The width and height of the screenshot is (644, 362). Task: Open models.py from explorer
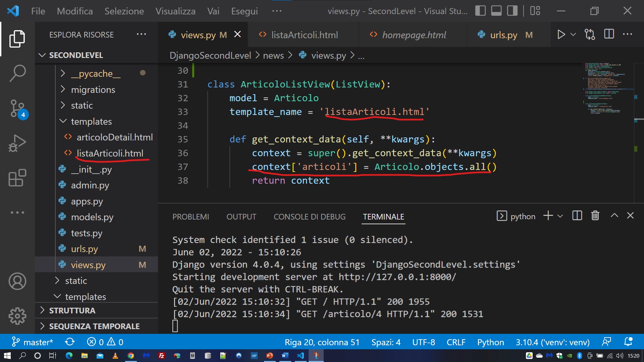click(97, 217)
